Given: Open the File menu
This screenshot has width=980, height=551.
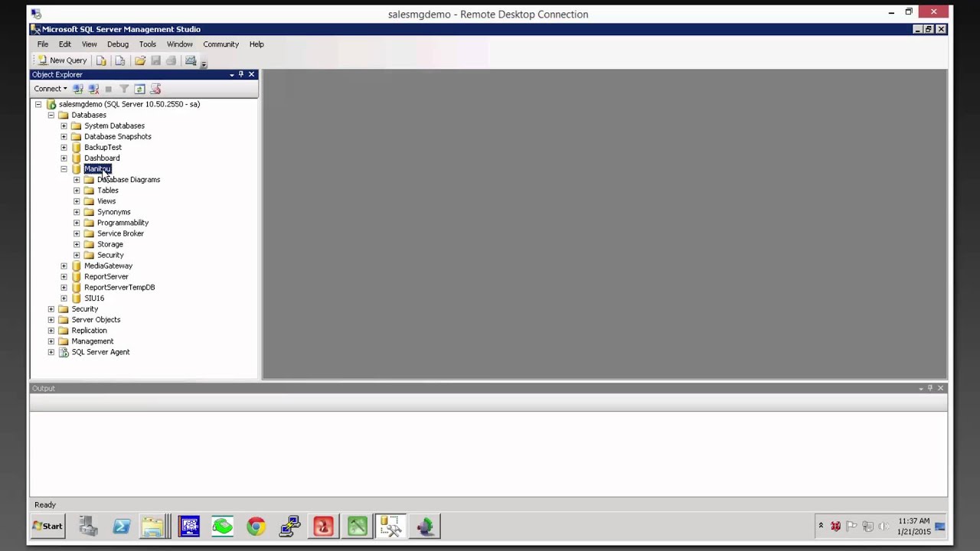Looking at the screenshot, I should [x=43, y=44].
